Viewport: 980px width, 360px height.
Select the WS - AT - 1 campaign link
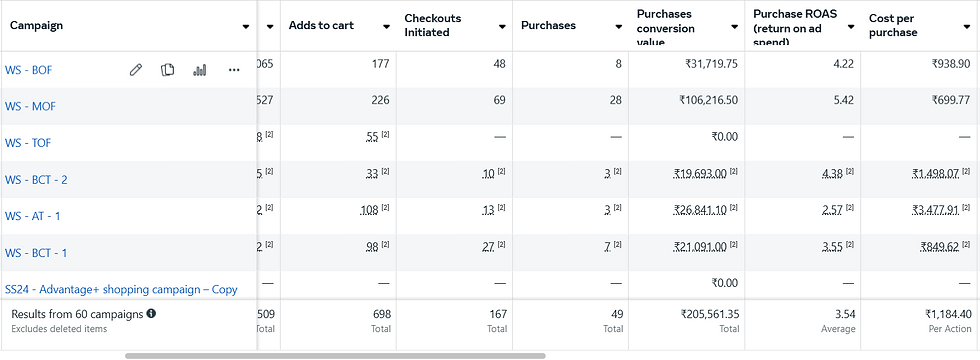(32, 216)
